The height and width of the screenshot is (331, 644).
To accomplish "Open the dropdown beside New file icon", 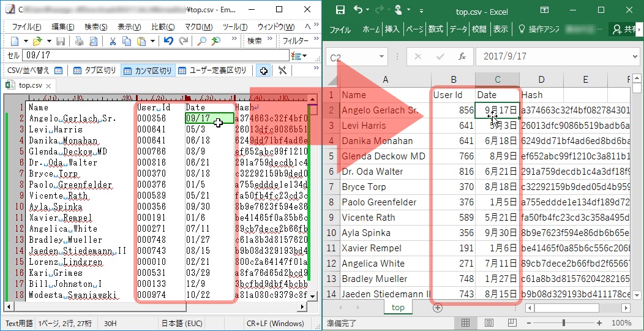I will tap(26, 41).
